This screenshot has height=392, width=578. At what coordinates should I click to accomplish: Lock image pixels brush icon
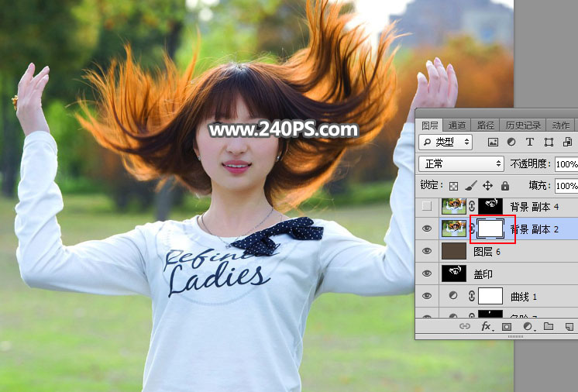[x=471, y=186]
